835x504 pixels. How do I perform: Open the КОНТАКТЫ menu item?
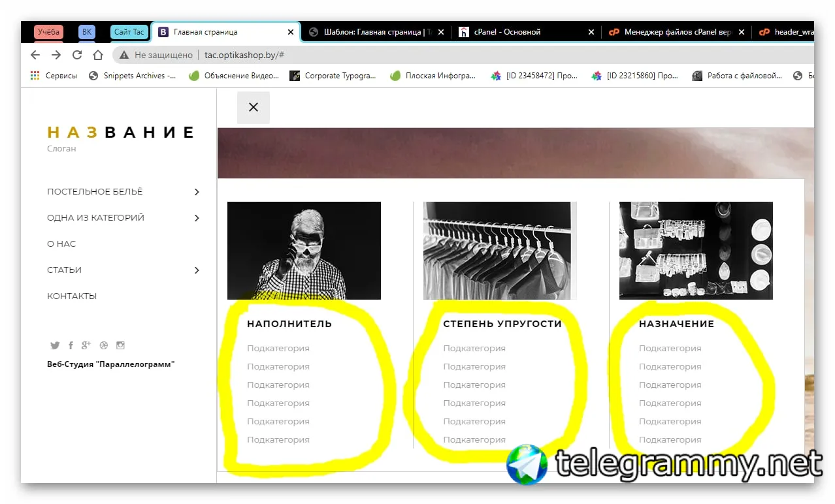coord(72,296)
